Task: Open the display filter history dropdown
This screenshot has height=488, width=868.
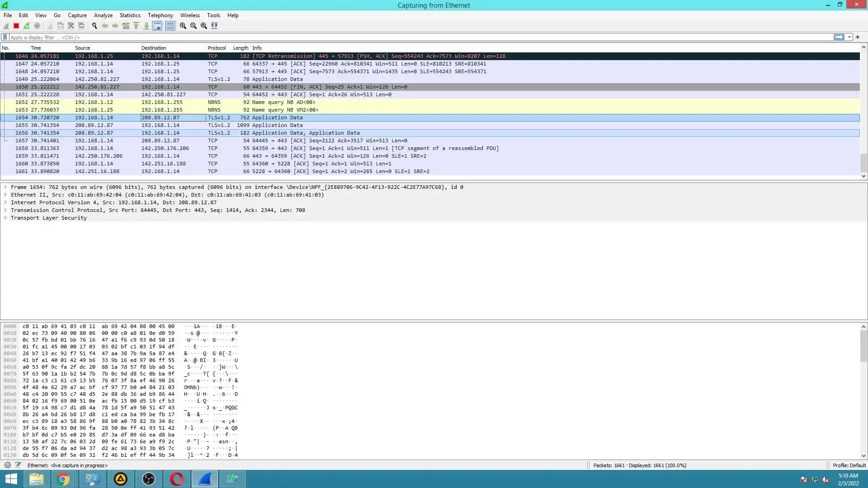Action: click(849, 37)
